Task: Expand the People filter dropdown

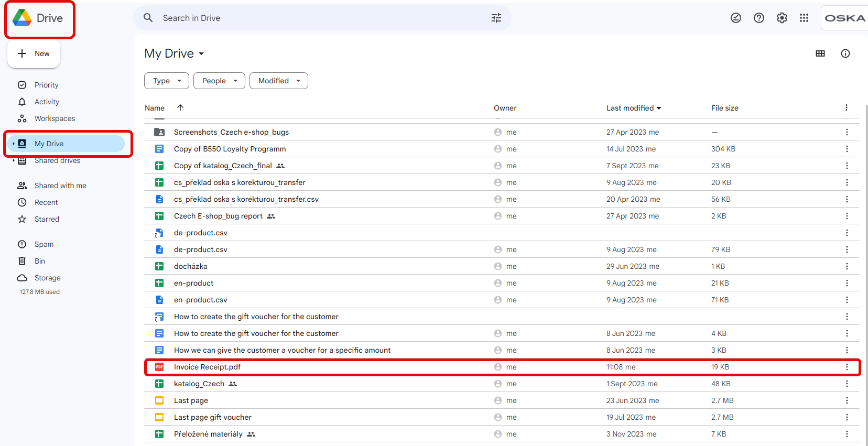Action: point(219,81)
